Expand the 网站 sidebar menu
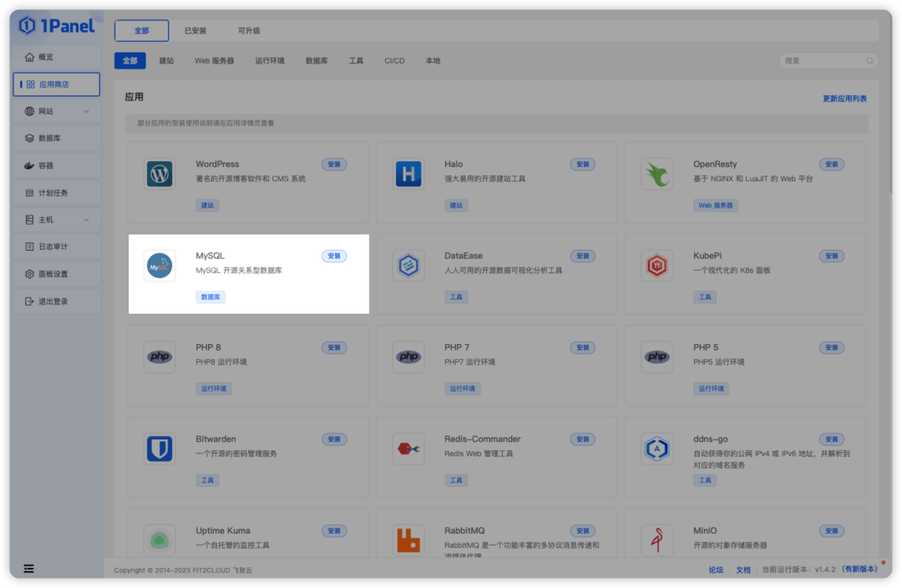The width and height of the screenshot is (902, 588). 46,111
